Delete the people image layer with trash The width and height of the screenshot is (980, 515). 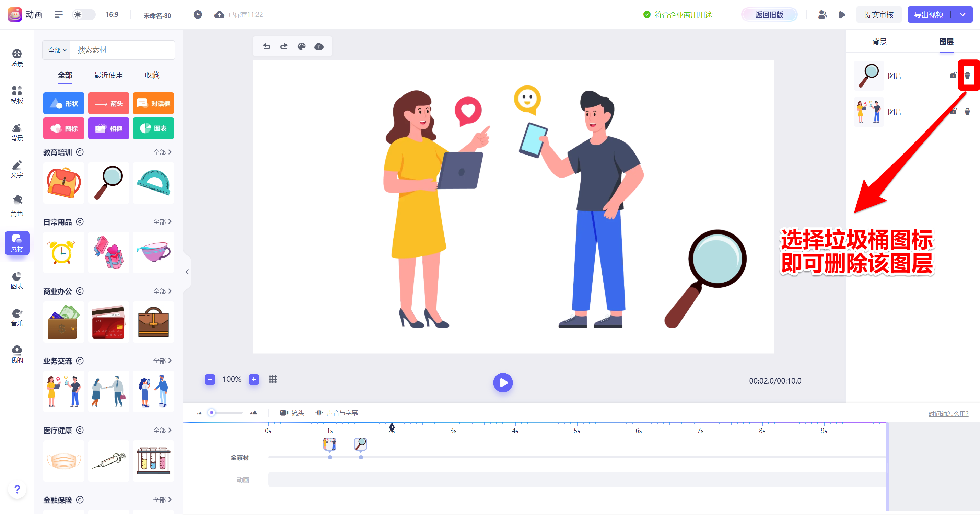pyautogui.click(x=967, y=111)
